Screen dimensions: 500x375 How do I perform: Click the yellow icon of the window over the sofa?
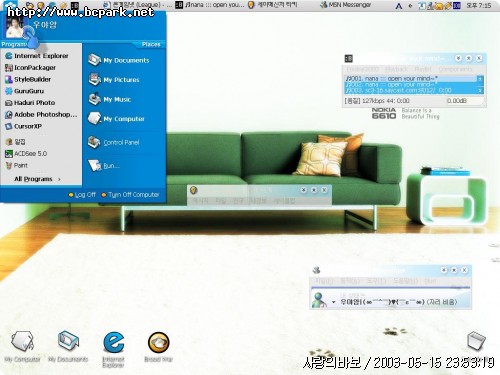[194, 190]
